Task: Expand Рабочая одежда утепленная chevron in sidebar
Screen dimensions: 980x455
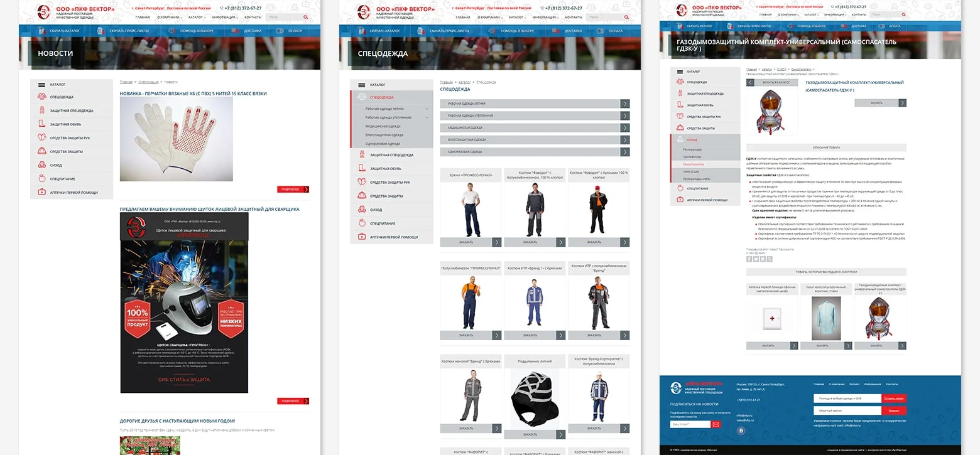Action: 427,117
